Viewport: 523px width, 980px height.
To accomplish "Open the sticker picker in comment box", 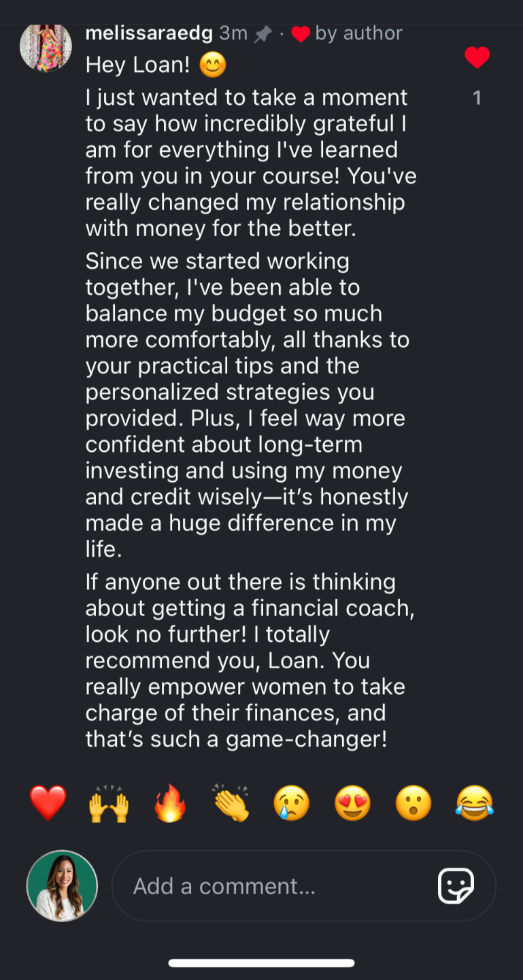I will [x=456, y=886].
